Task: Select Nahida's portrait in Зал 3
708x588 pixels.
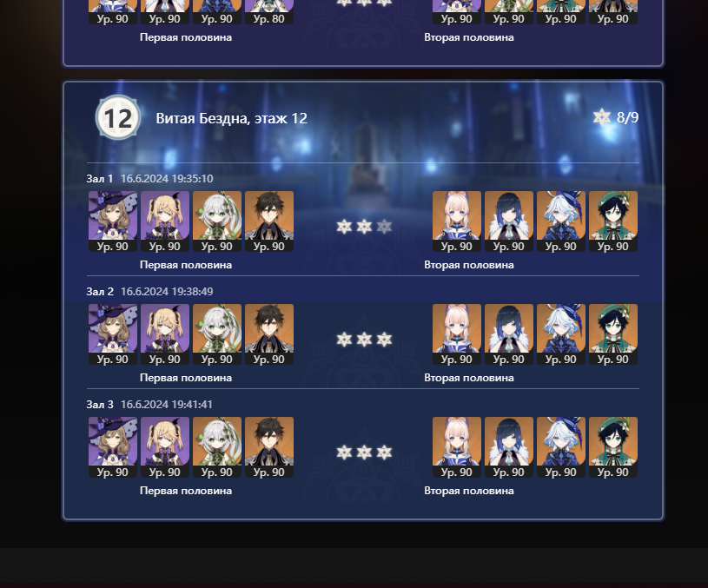Action: pos(217,447)
